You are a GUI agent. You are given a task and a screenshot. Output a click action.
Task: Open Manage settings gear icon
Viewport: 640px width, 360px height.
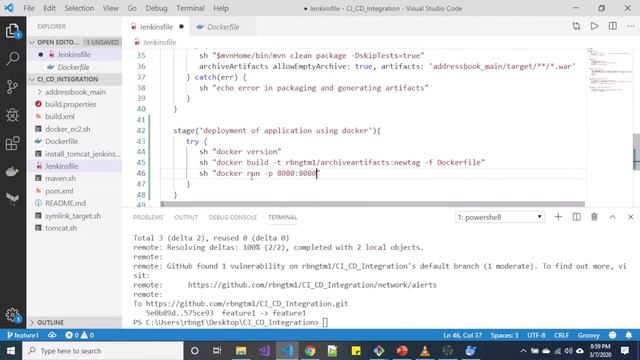point(13,315)
